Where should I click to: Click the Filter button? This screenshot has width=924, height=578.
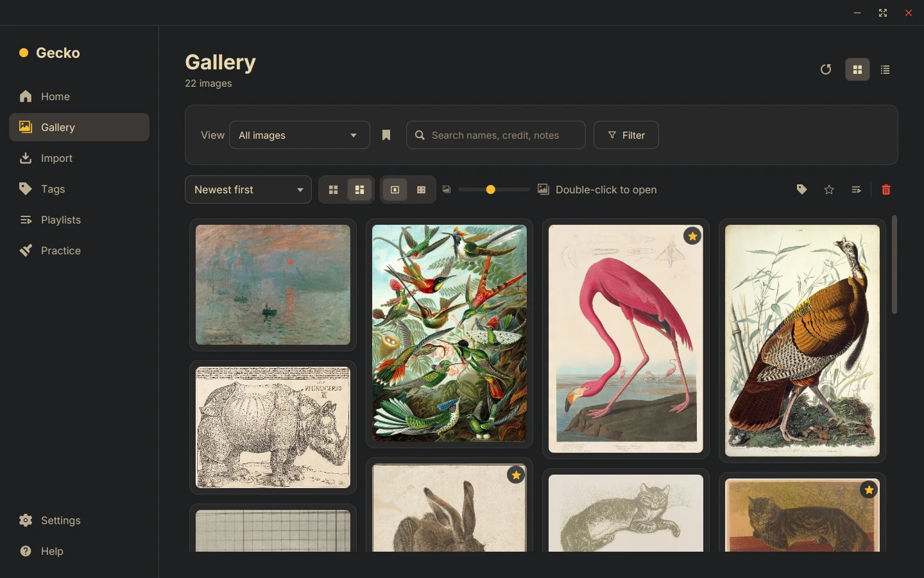(626, 135)
